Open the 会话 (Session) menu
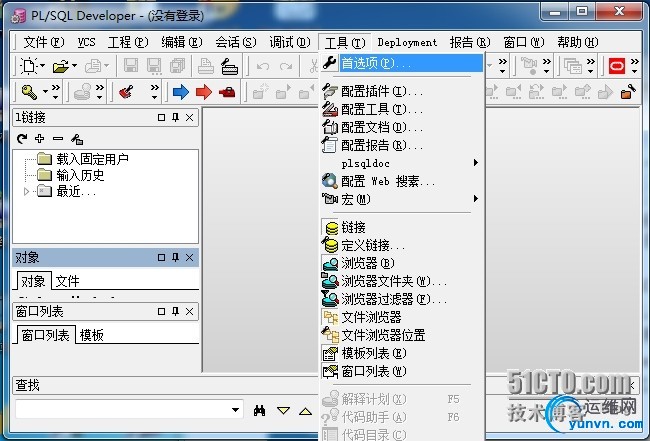The height and width of the screenshot is (441, 650). 235,42
